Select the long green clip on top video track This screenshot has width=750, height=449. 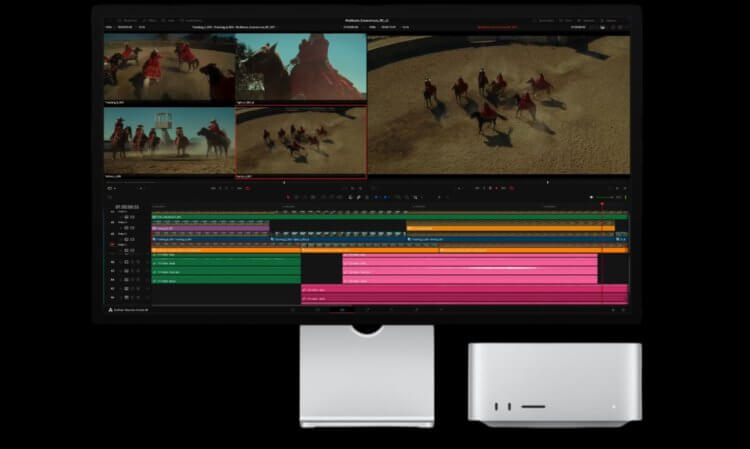(390, 217)
